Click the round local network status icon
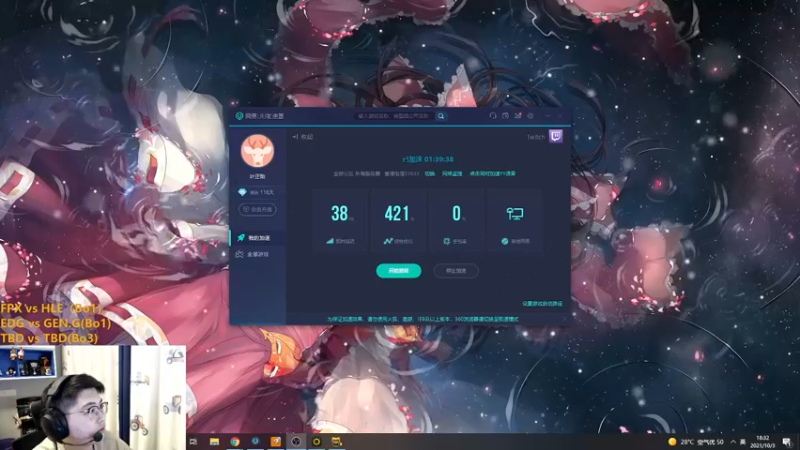 [505, 241]
